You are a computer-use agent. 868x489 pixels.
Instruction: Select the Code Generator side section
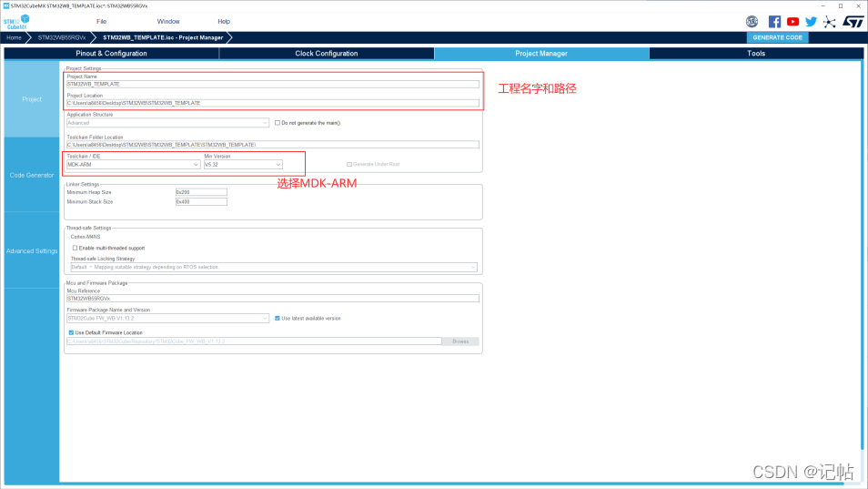[32, 175]
